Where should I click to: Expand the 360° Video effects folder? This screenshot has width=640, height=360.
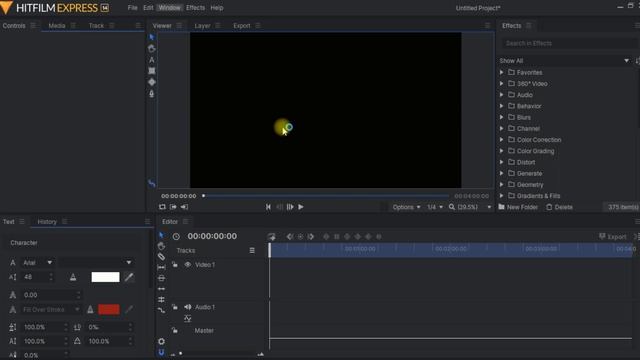(502, 84)
